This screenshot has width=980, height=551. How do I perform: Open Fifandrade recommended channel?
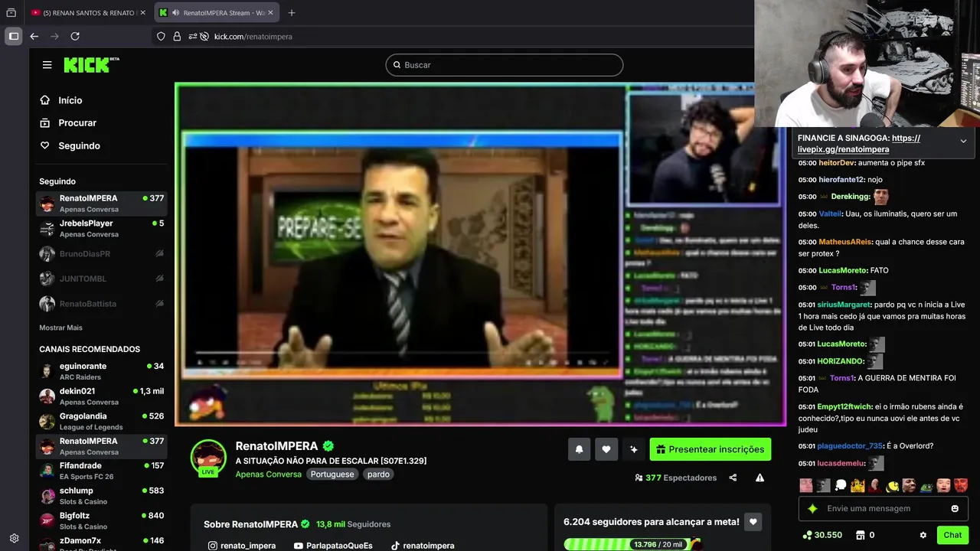click(101, 471)
